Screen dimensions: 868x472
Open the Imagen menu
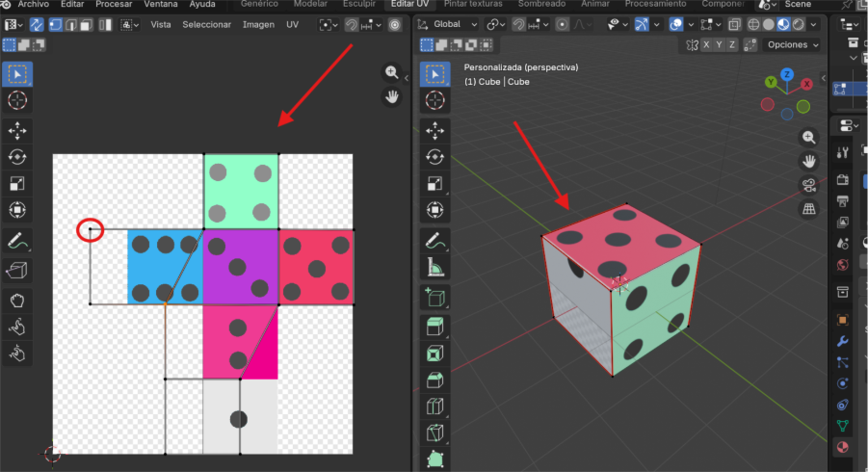click(258, 24)
